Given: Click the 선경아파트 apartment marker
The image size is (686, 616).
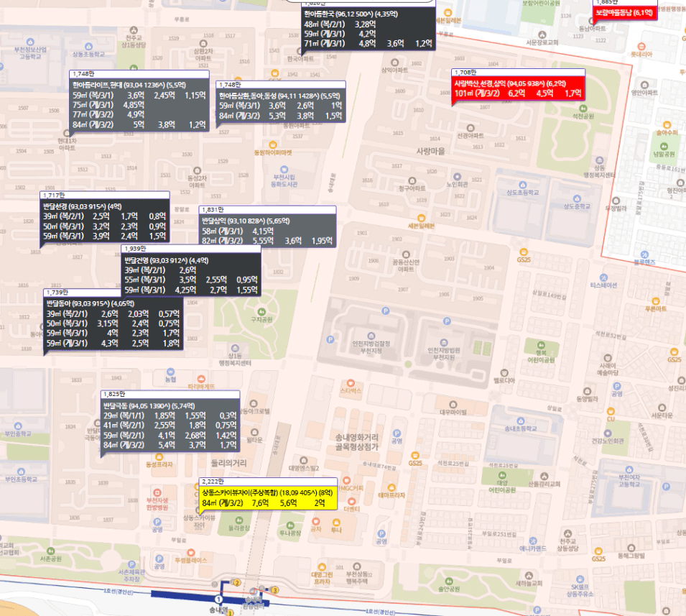Looking at the screenshot, I should click(x=471, y=128).
